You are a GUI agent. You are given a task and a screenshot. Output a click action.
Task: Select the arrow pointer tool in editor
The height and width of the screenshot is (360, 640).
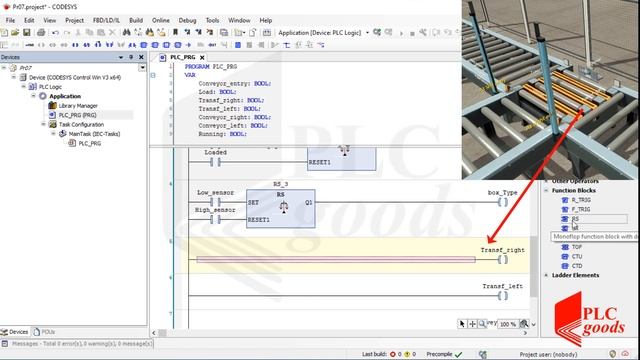point(462,324)
